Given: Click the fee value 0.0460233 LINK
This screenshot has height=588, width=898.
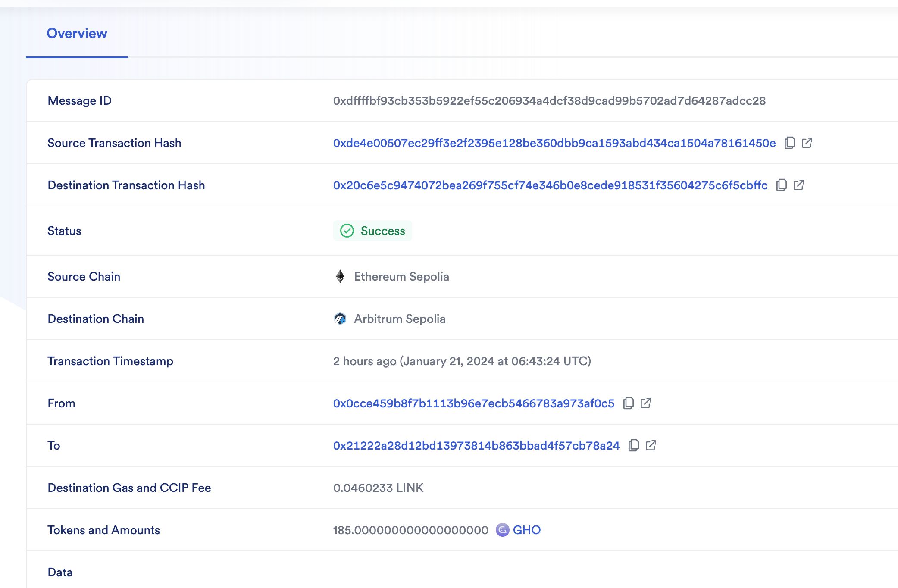Looking at the screenshot, I should coord(379,488).
